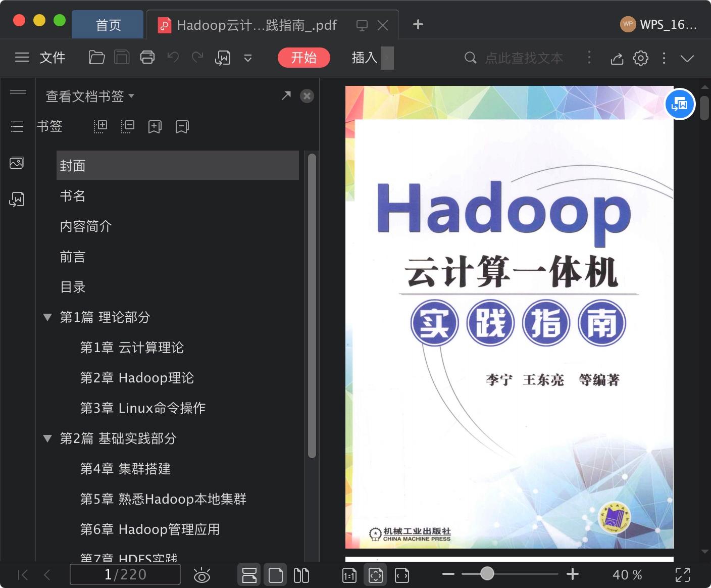This screenshot has width=711, height=588.
Task: Click the page number field 1/220
Action: coord(125,574)
